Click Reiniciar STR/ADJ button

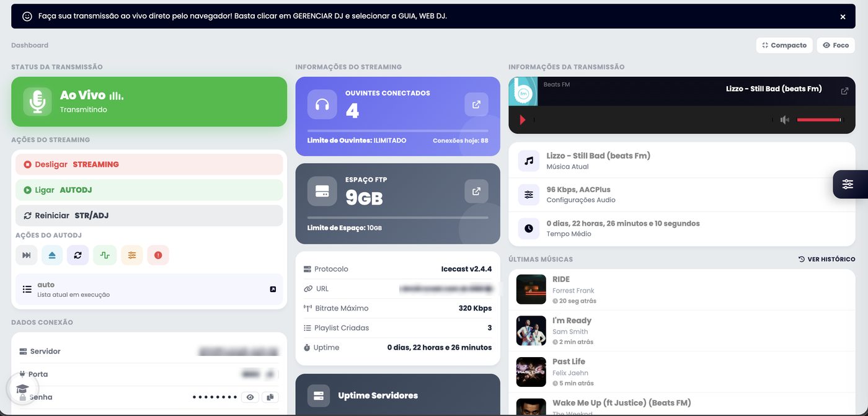point(149,216)
